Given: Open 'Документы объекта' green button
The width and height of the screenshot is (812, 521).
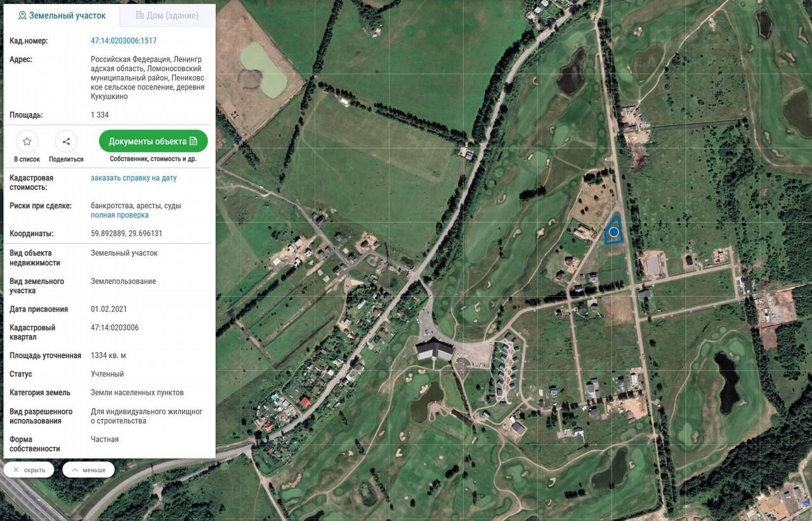Looking at the screenshot, I should pos(153,142).
